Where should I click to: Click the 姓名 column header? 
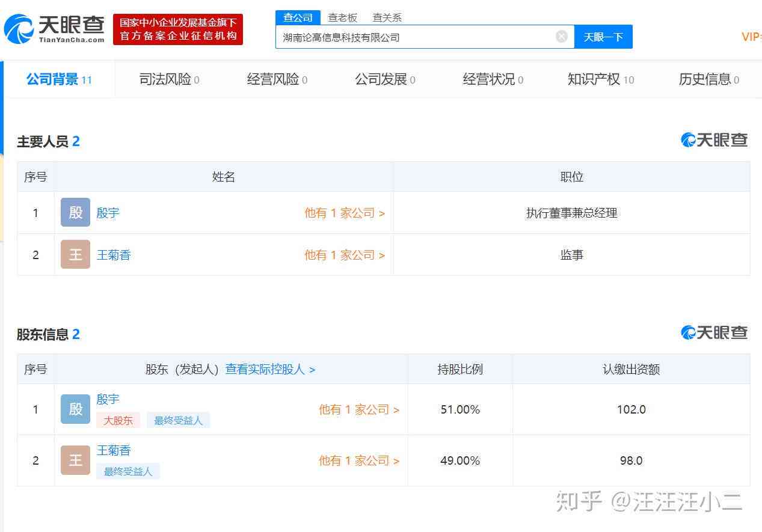click(x=223, y=177)
